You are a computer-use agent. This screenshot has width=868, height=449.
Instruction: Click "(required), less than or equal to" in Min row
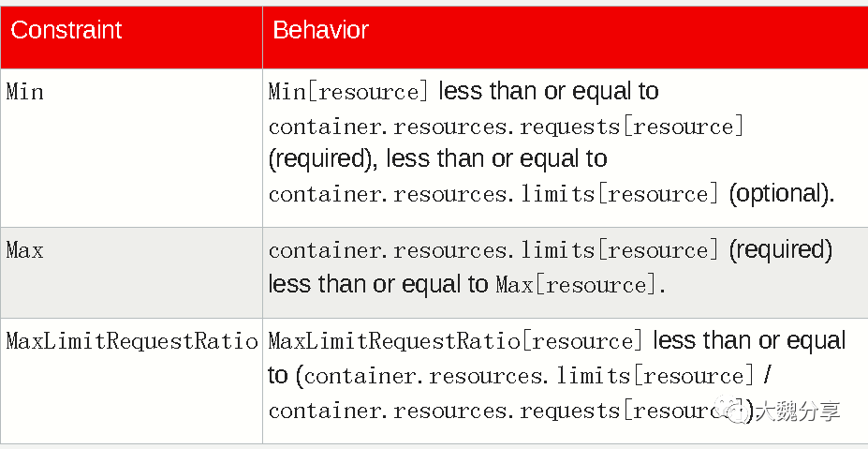438,159
